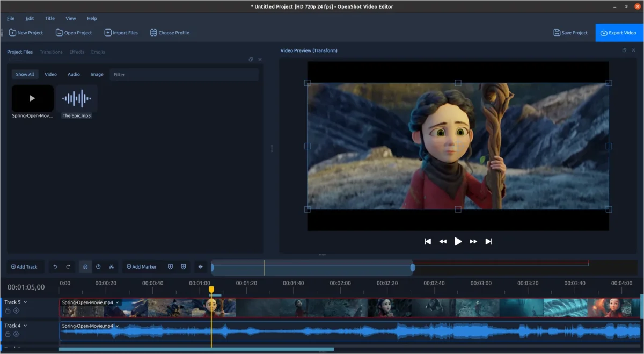This screenshot has width=644, height=354.
Task: Redo the action in timeline toolbar
Action: 68,266
